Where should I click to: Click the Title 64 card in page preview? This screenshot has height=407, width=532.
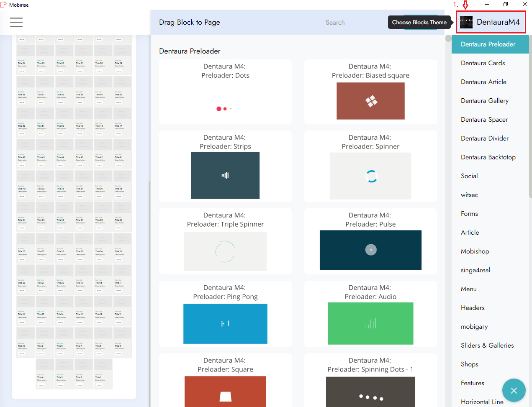pyautogui.click(x=26, y=60)
